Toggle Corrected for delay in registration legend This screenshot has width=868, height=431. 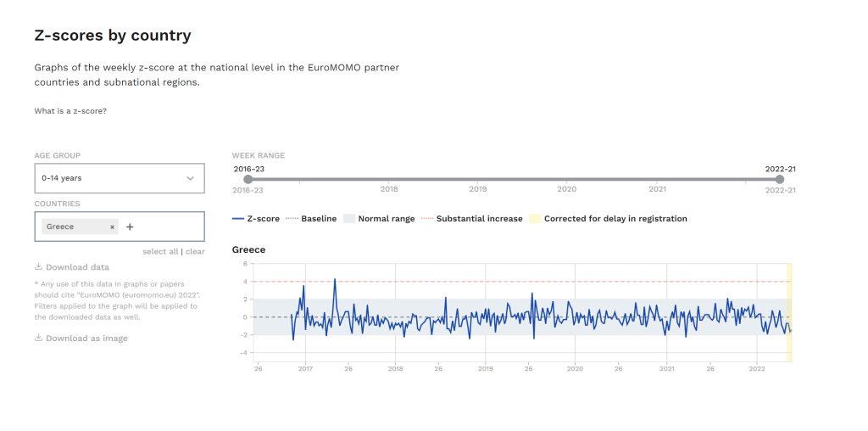[609, 219]
